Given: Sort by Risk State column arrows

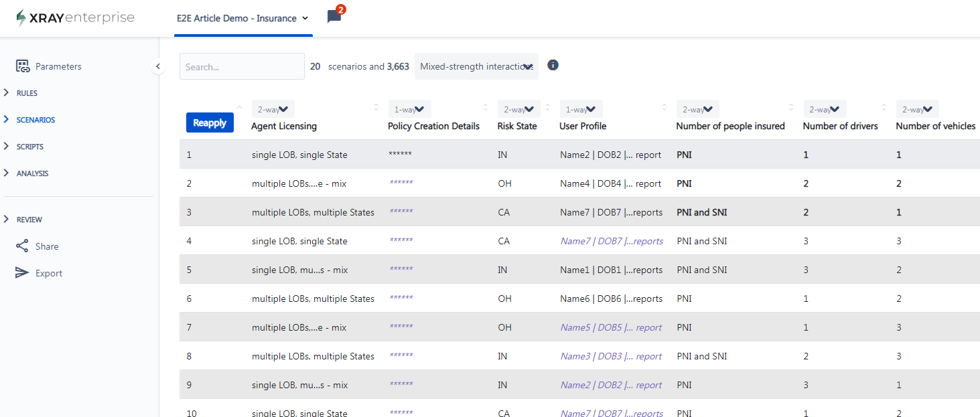Looking at the screenshot, I should pos(547,108).
